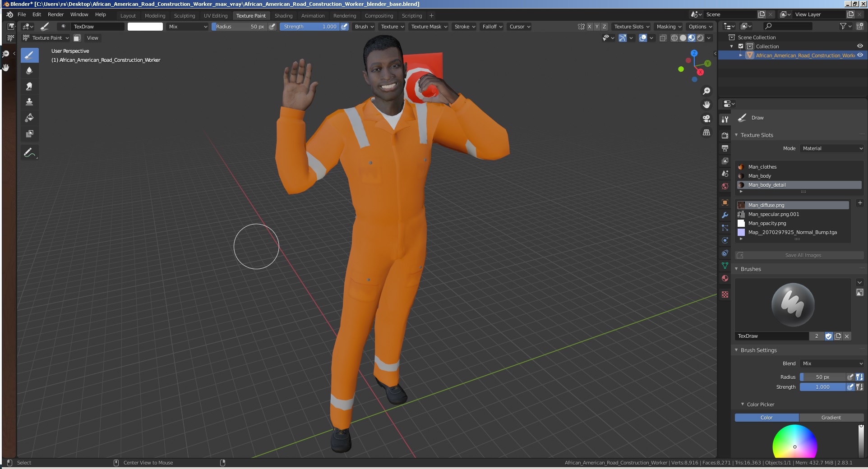Hide Collection with its eye icon
Screen dimensions: 868x469
pyautogui.click(x=860, y=46)
